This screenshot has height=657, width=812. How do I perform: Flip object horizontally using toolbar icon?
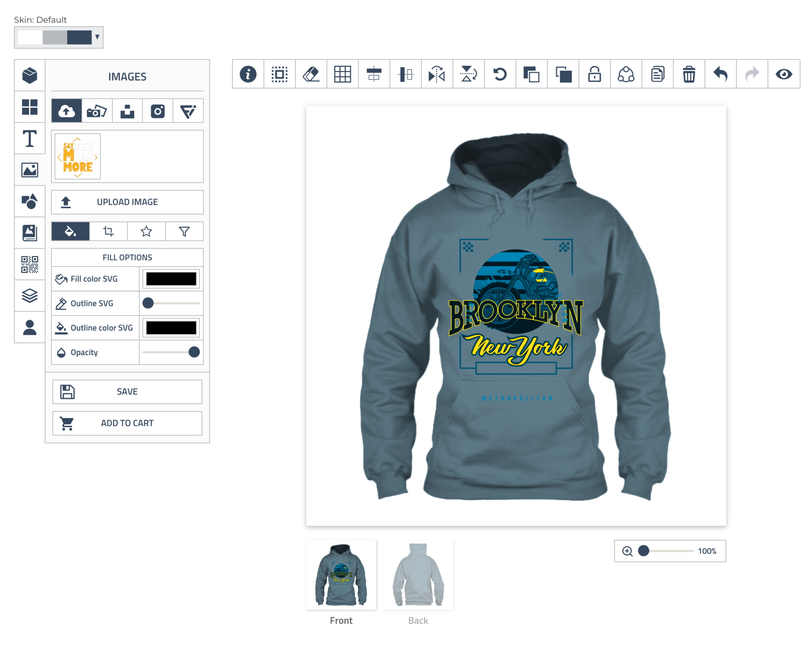[x=437, y=74]
